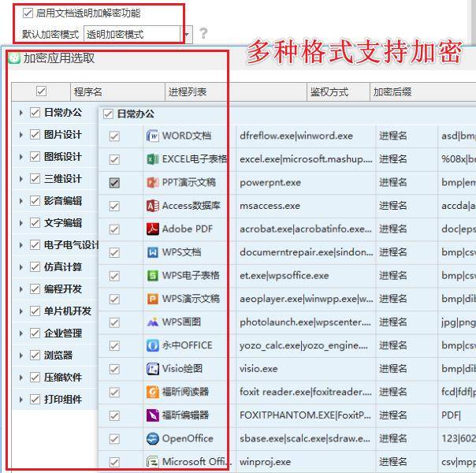
Task: Uncheck the 图片设计 category checkbox
Action: tap(35, 135)
